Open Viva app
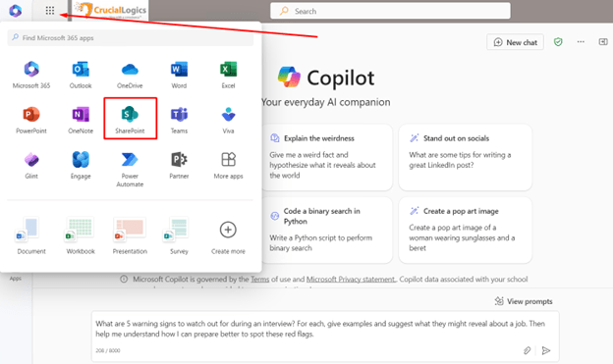 [228, 120]
